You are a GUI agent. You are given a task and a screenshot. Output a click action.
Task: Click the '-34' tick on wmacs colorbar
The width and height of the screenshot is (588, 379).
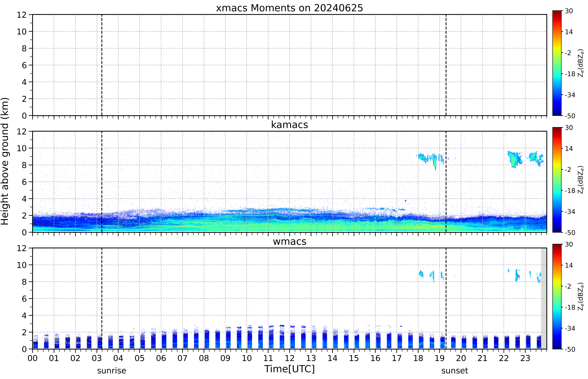pos(570,328)
